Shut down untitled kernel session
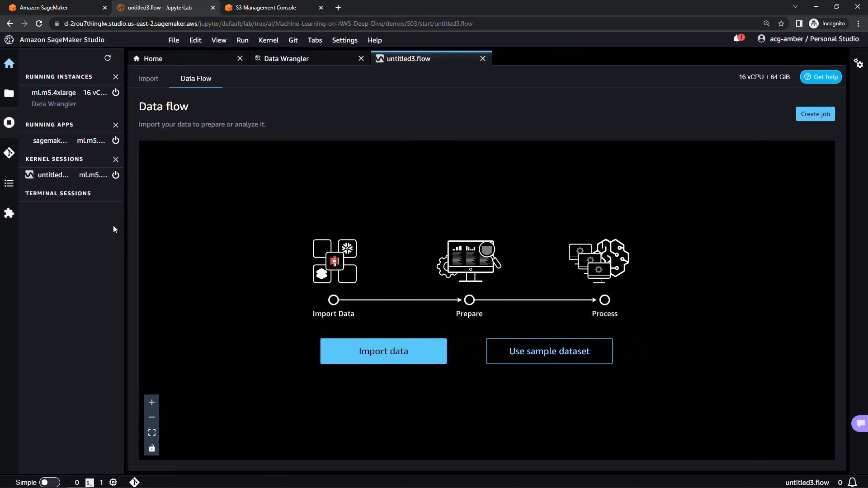 coord(116,175)
